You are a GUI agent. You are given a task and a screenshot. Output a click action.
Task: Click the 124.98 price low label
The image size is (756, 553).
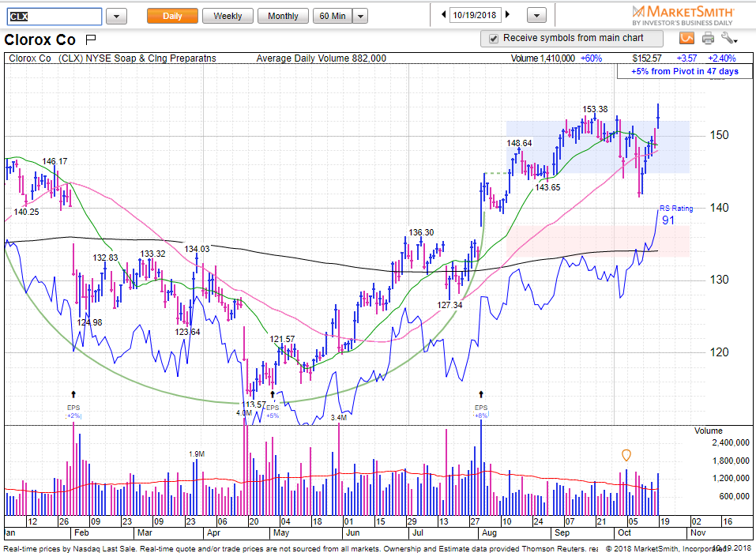(x=88, y=322)
